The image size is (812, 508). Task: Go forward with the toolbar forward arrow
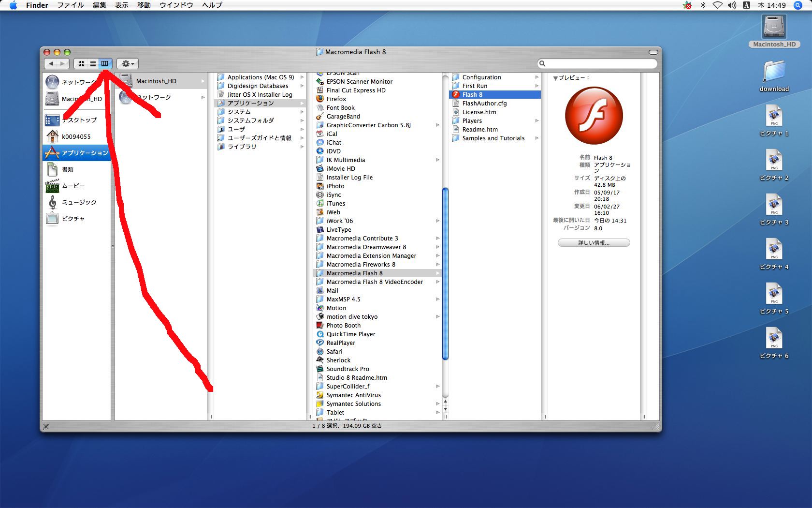[63, 63]
